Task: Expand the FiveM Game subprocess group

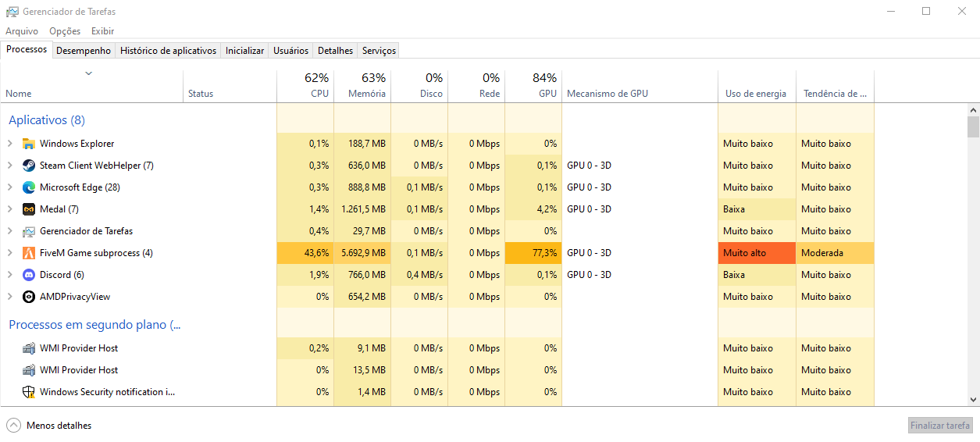Action: pos(10,253)
